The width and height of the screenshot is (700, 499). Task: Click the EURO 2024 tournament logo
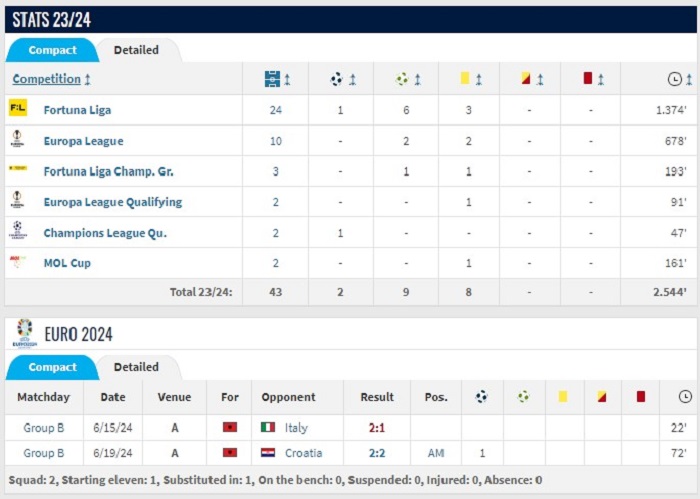24,333
